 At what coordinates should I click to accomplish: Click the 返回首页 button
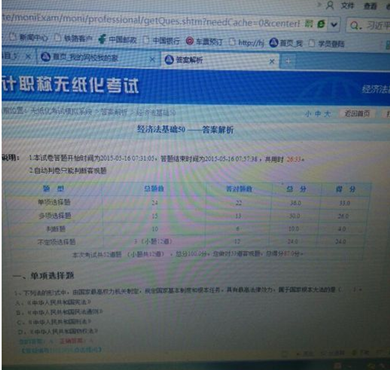(357, 114)
